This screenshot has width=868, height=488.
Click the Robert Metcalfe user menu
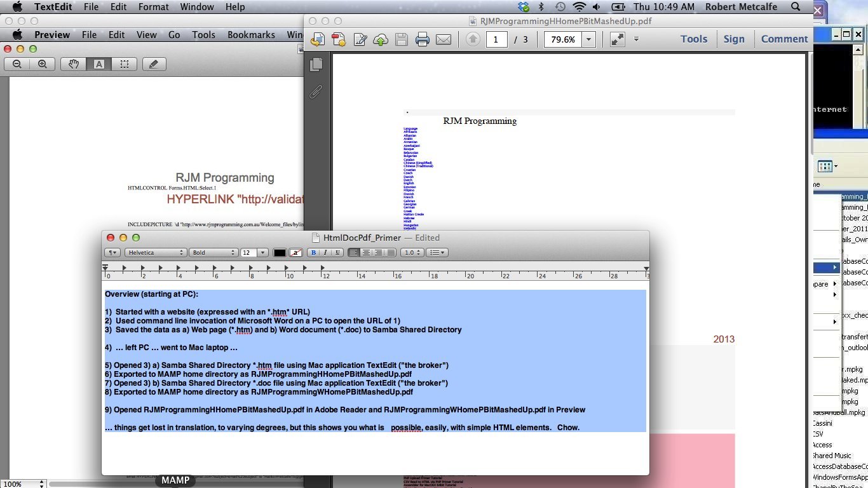click(x=741, y=7)
